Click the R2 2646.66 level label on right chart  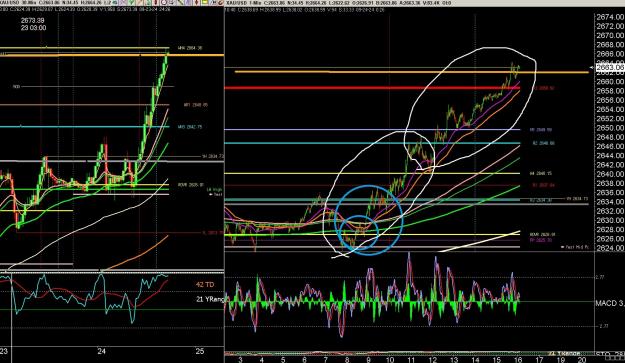pos(544,143)
